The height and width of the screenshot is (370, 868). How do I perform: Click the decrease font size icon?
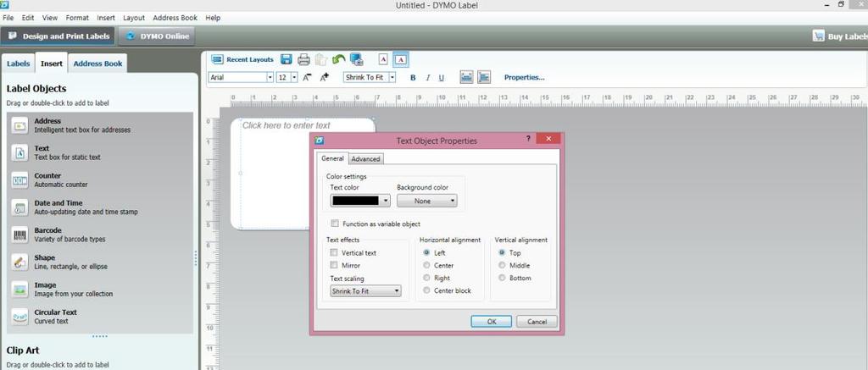(307, 77)
